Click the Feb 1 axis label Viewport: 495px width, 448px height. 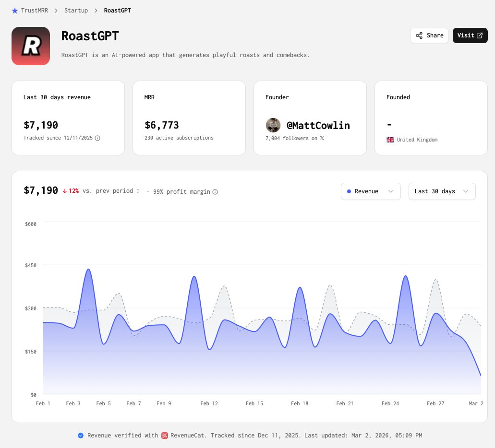coord(43,403)
